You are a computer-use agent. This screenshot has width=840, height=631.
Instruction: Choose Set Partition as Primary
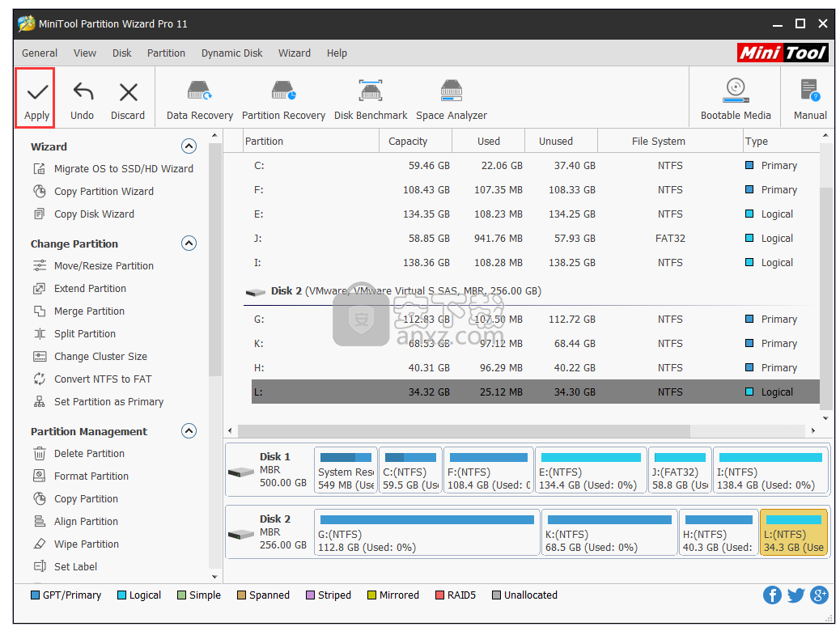point(98,402)
